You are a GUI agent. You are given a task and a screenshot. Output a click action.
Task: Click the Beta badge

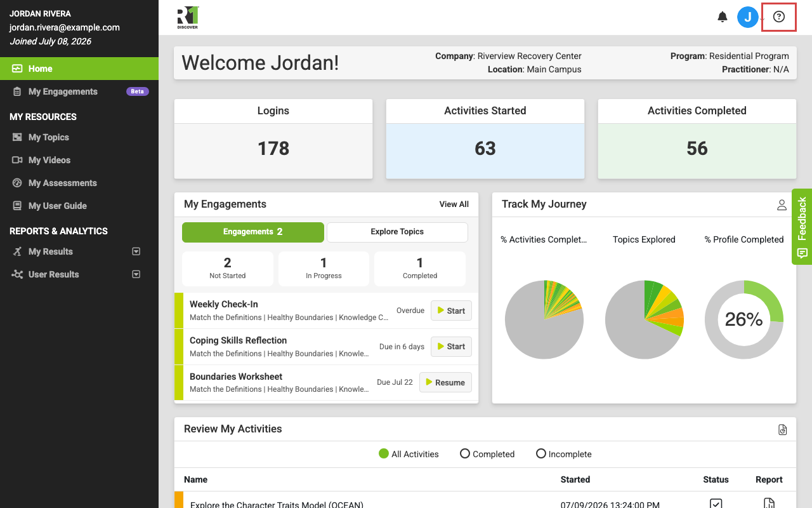(x=137, y=91)
